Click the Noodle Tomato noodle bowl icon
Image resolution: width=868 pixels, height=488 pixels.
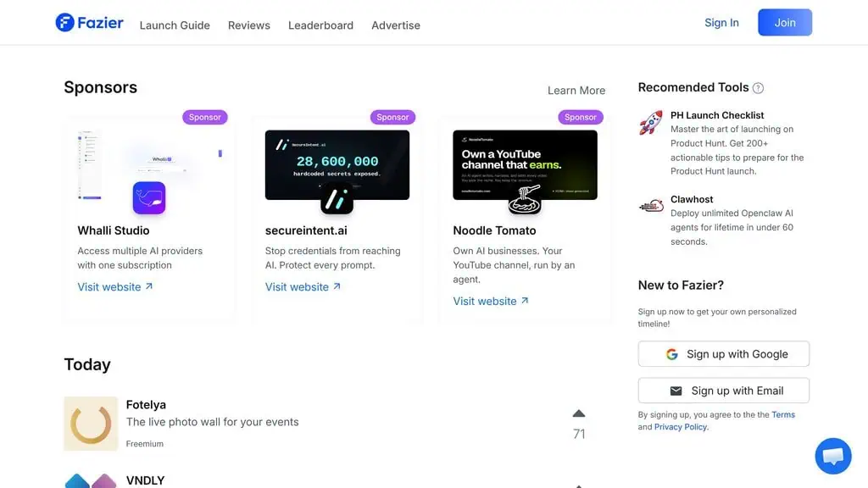click(x=524, y=198)
